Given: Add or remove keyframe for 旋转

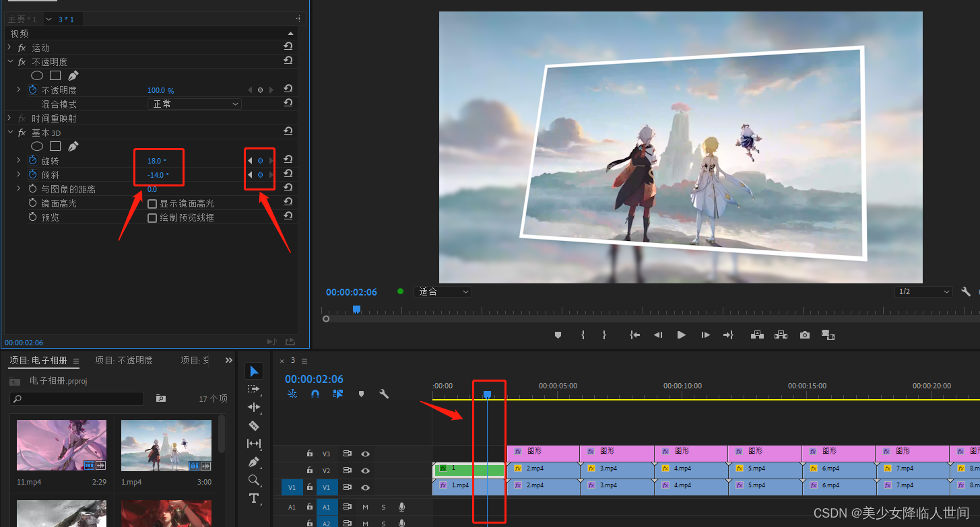Looking at the screenshot, I should pyautogui.click(x=260, y=160).
